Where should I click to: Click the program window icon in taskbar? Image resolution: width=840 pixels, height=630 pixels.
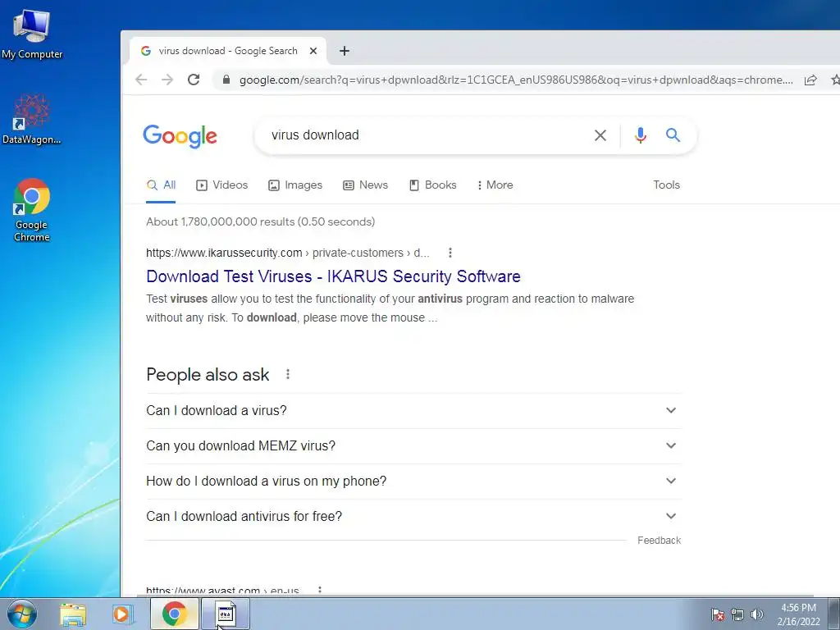point(226,614)
